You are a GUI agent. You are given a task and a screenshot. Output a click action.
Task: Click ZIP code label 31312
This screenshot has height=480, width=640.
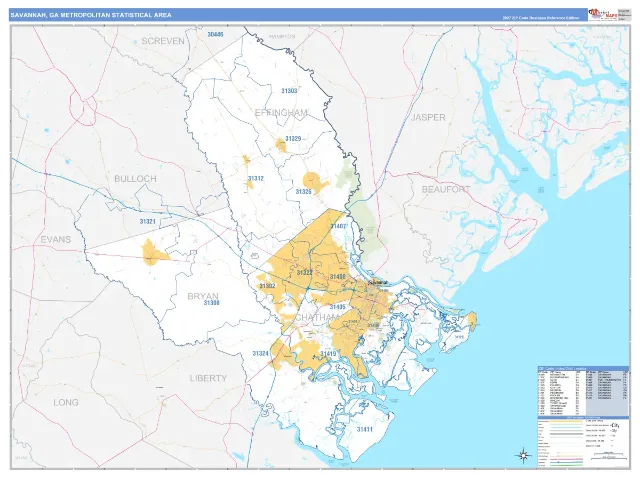click(x=256, y=178)
